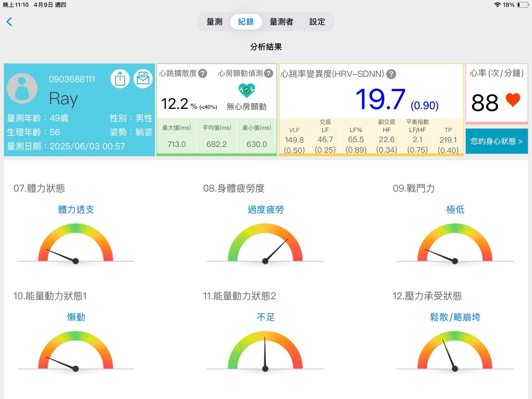Tap the battery indicator in status bar
Screen dimensions: 532x399
click(523, 5)
